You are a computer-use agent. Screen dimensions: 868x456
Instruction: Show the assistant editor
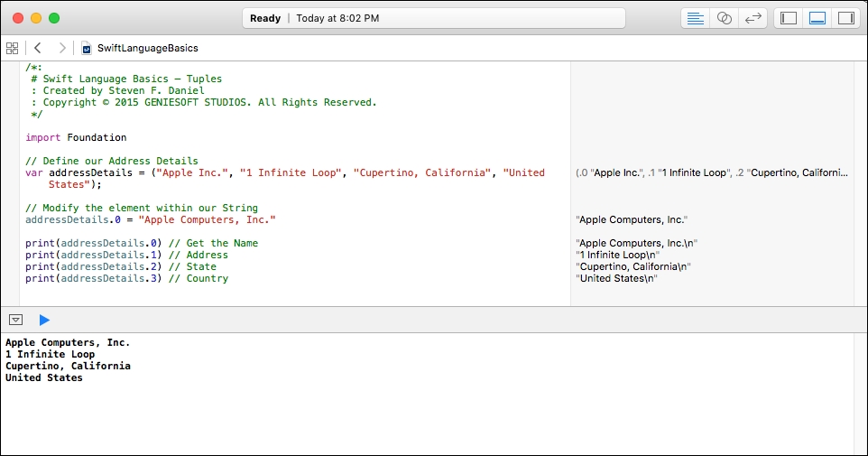click(x=724, y=18)
